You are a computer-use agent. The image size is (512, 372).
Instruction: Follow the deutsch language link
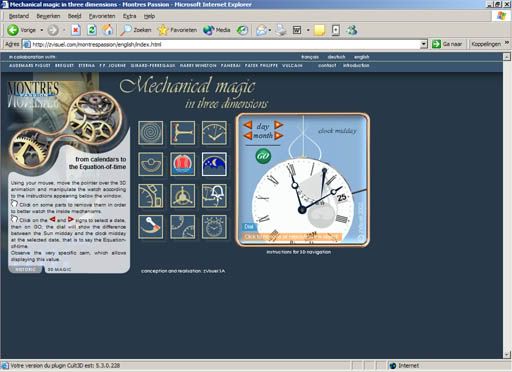(336, 57)
